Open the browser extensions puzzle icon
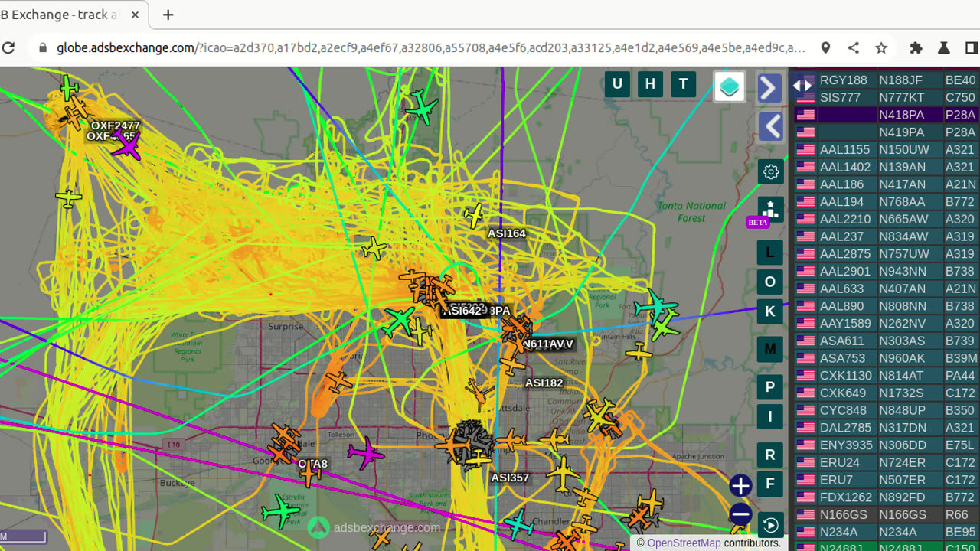 916,47
